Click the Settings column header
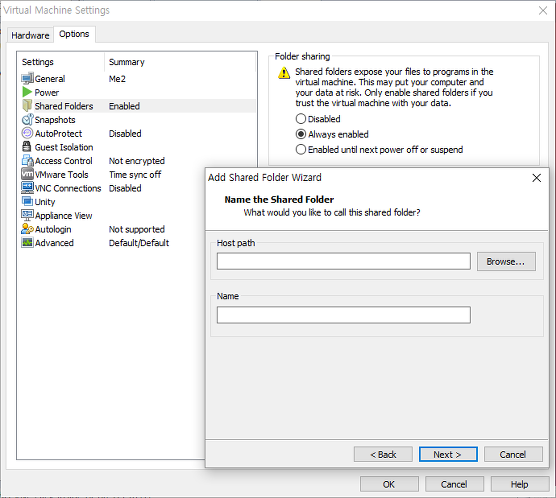The image size is (556, 498). click(x=38, y=62)
